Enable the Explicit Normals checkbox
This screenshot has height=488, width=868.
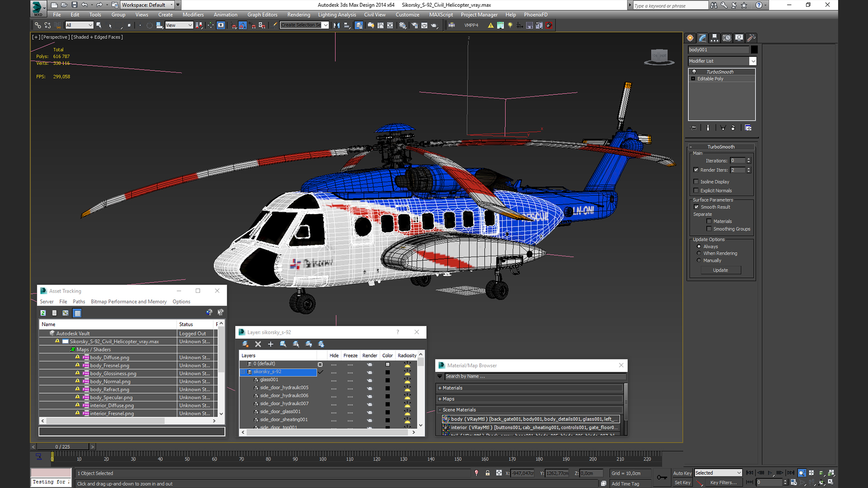point(696,191)
